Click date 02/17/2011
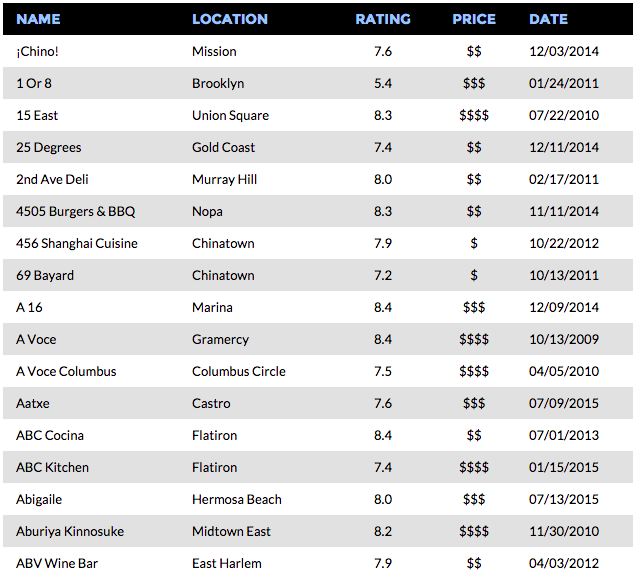 coord(564,179)
